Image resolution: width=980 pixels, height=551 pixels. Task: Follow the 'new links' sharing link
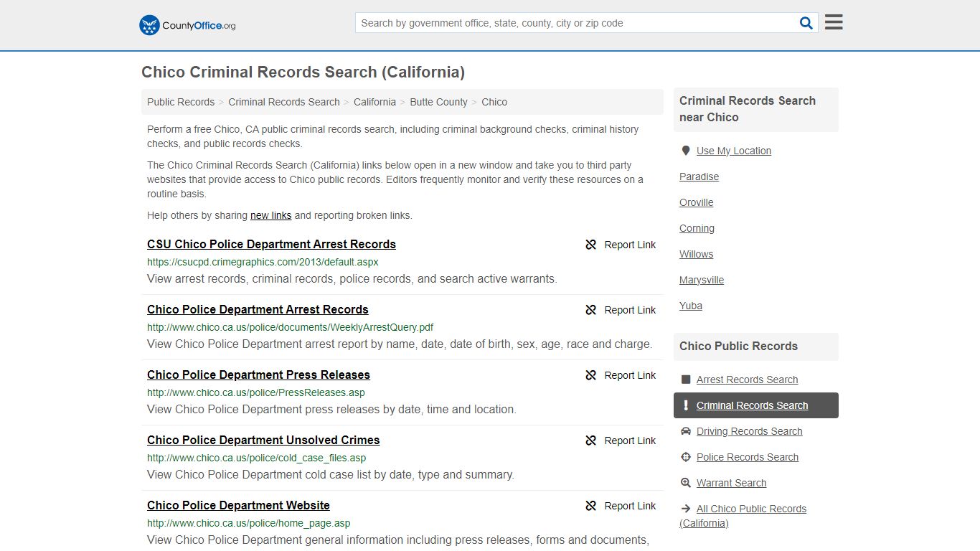[270, 215]
